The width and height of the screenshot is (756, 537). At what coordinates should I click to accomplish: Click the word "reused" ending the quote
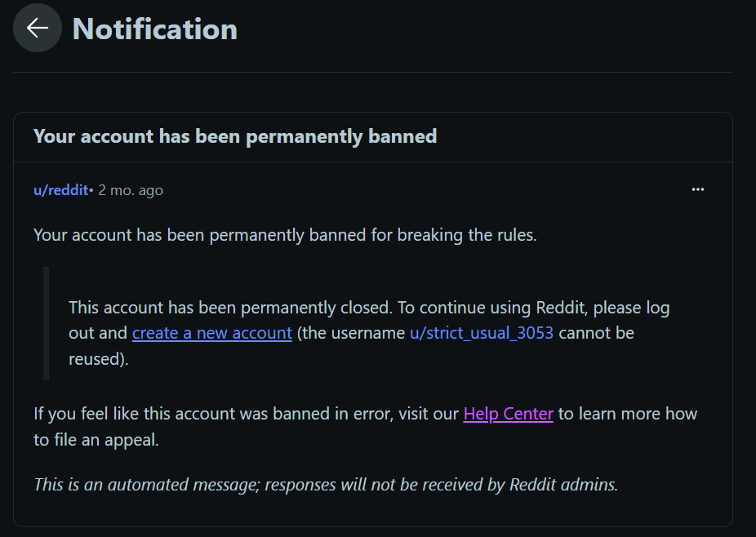click(x=96, y=358)
